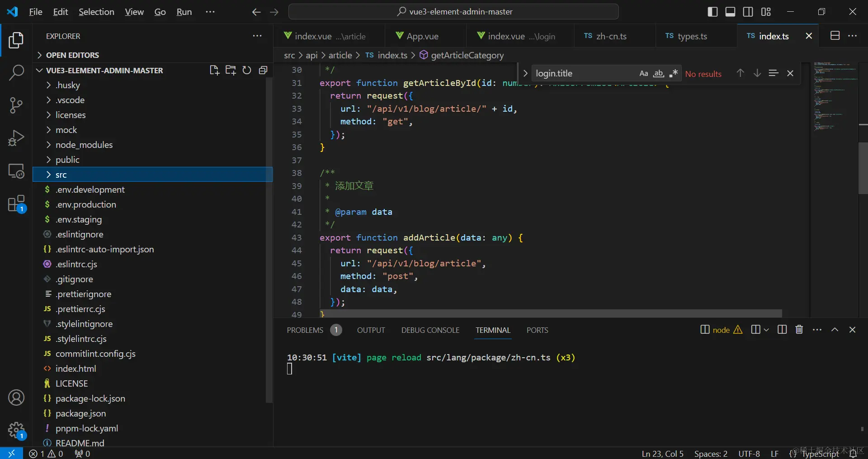868x459 pixels.
Task: Open the Search view in activity bar
Action: tap(16, 72)
